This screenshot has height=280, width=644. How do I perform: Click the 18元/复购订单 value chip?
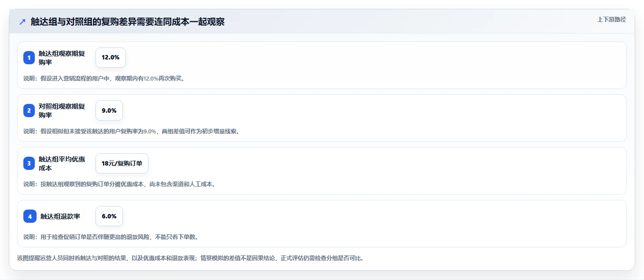tap(122, 163)
